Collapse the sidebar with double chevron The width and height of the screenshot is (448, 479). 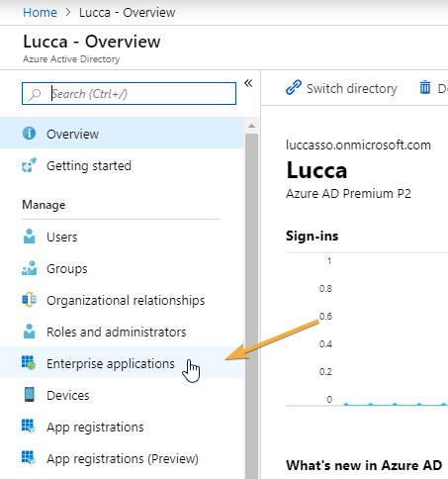click(x=248, y=83)
